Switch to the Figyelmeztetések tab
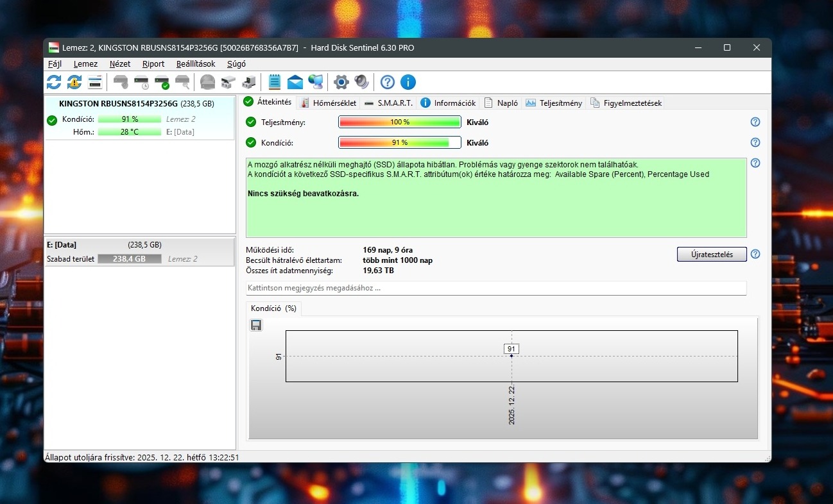The image size is (833, 504). [x=626, y=103]
